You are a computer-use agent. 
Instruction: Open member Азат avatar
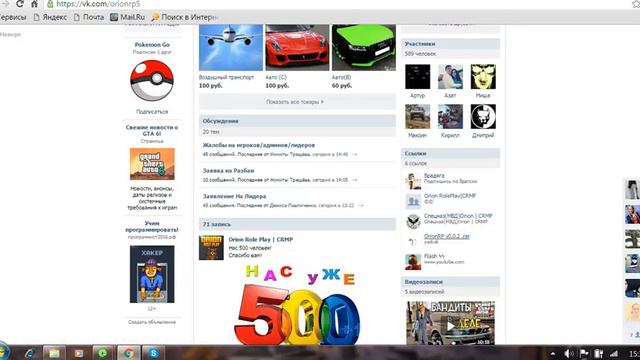coord(450,76)
